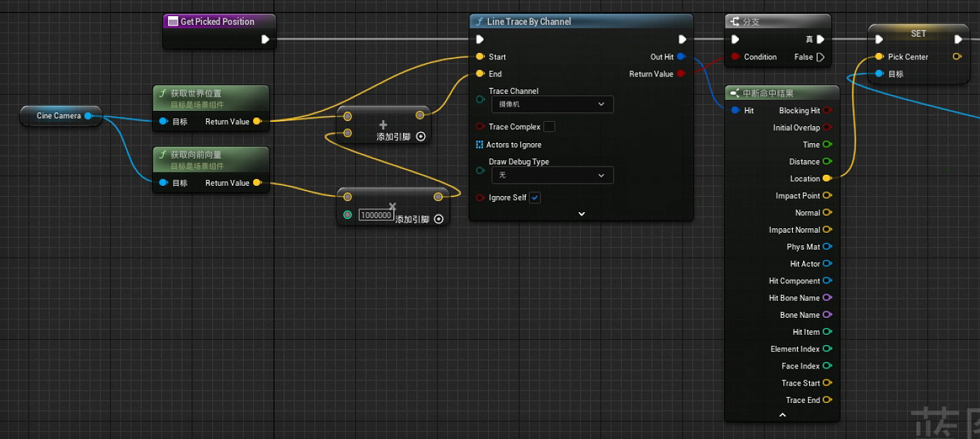This screenshot has height=439, width=980.
Task: Click the 目标 input pin on SET node
Action: (x=879, y=73)
